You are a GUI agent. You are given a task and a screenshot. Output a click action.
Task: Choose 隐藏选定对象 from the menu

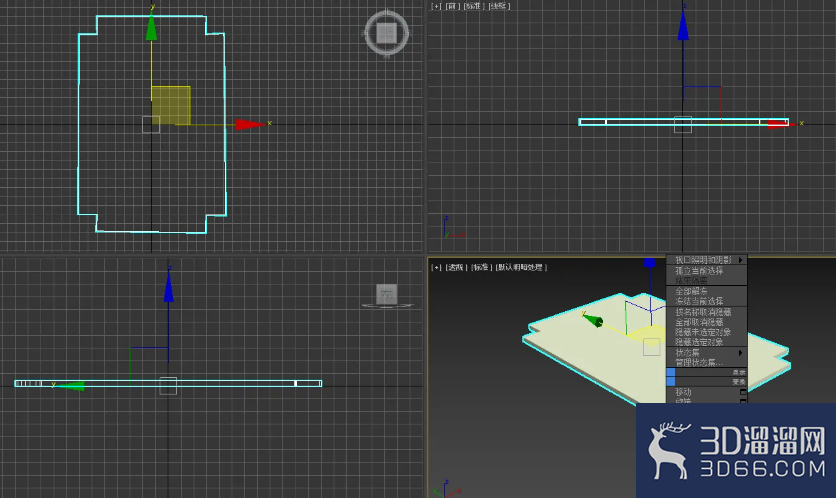pos(706,342)
